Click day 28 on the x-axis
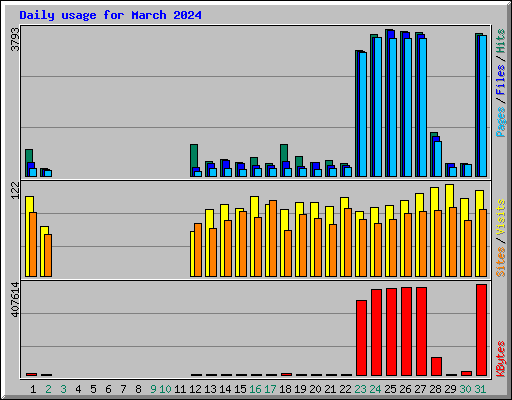512x400 pixels. pyautogui.click(x=435, y=389)
